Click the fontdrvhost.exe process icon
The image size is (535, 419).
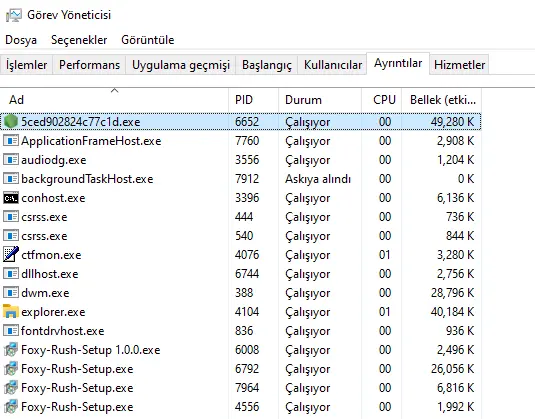click(x=11, y=331)
